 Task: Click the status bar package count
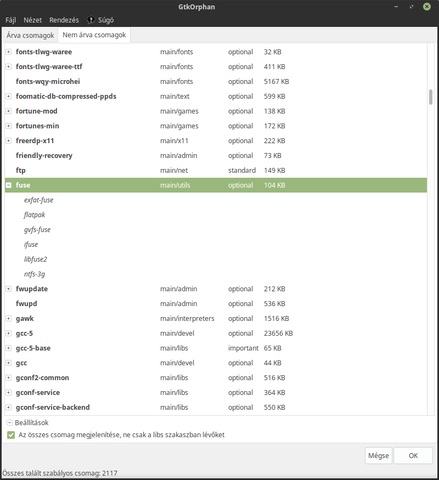(60, 473)
